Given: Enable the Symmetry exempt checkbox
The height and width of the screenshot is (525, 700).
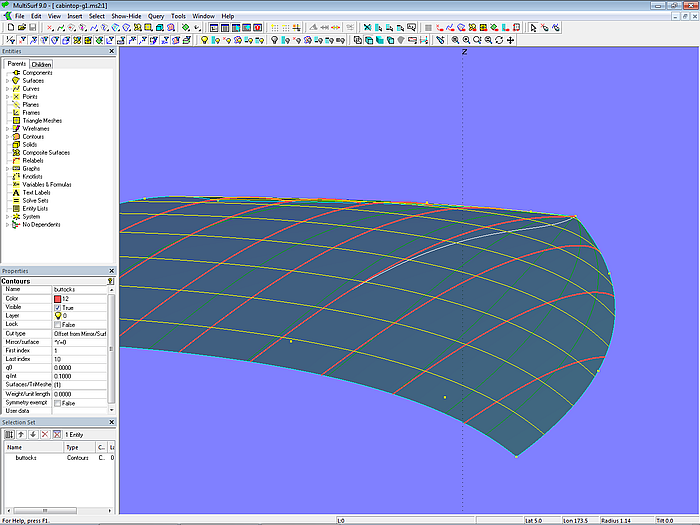Looking at the screenshot, I should 58,403.
